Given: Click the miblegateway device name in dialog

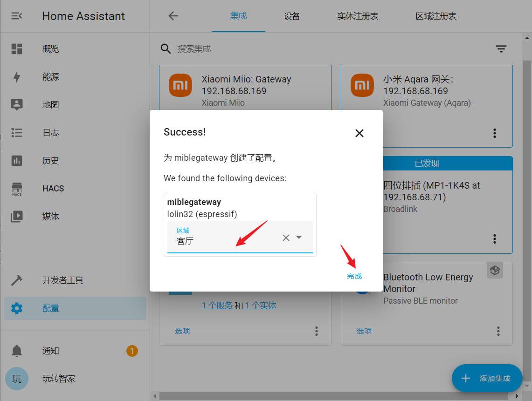Looking at the screenshot, I should pos(194,202).
